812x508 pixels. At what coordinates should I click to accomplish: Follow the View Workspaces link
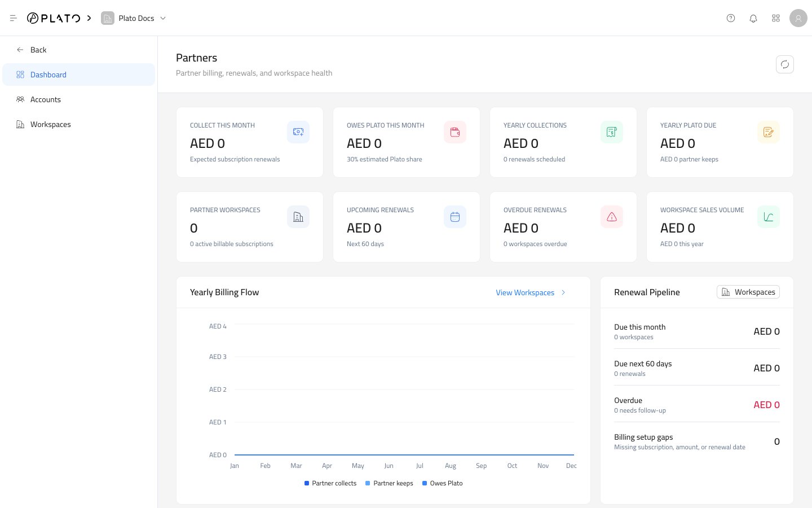pos(525,292)
